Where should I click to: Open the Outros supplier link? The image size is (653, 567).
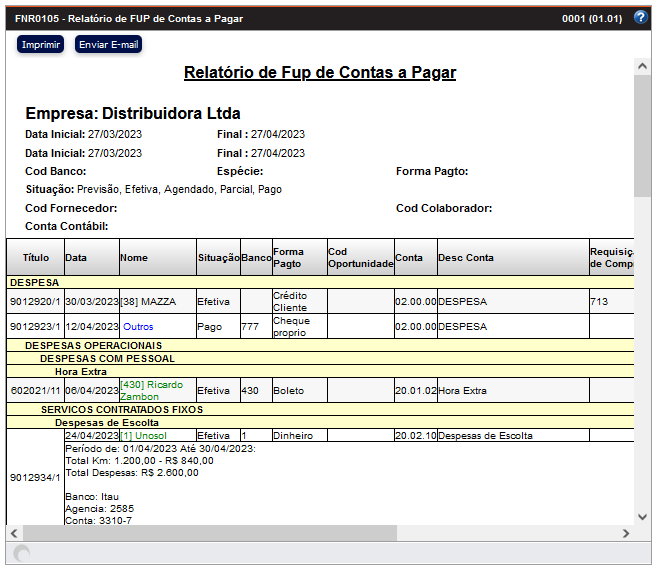point(138,327)
